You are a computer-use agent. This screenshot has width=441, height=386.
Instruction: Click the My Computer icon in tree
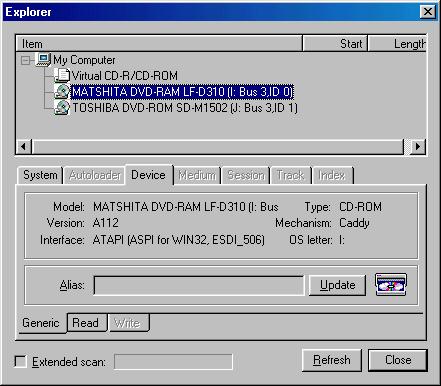(43, 60)
